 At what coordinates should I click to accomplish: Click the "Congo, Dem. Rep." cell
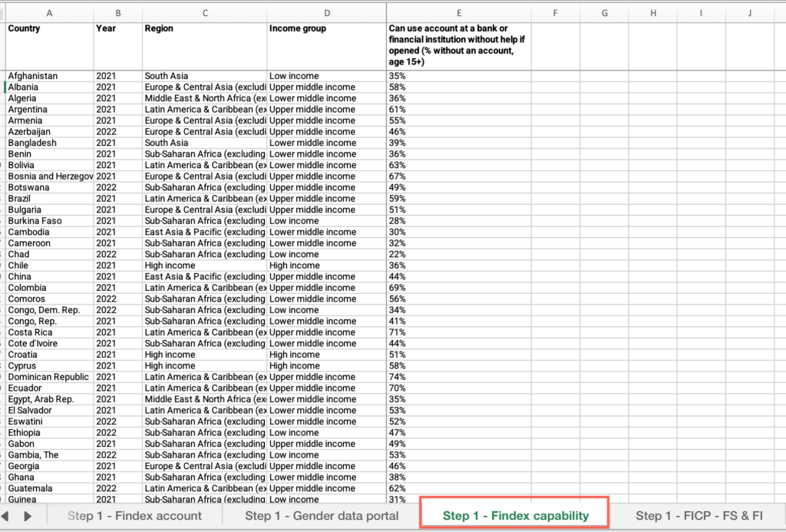tap(49, 310)
